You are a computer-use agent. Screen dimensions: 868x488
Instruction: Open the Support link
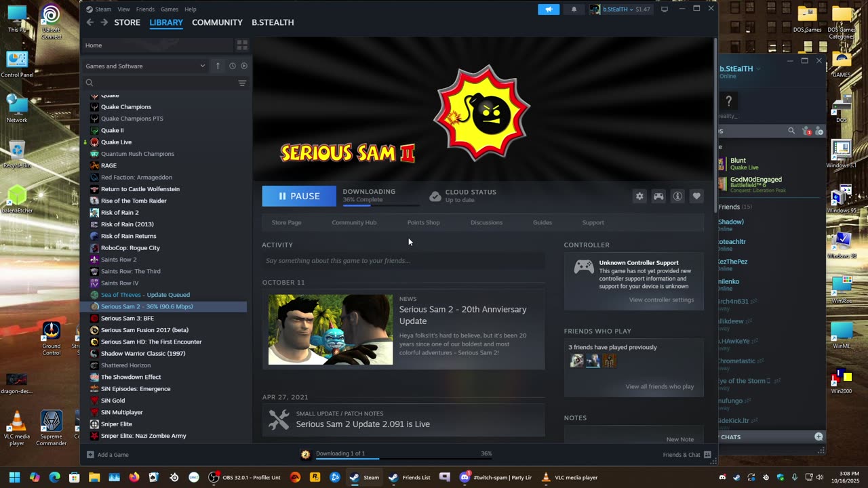coord(593,222)
